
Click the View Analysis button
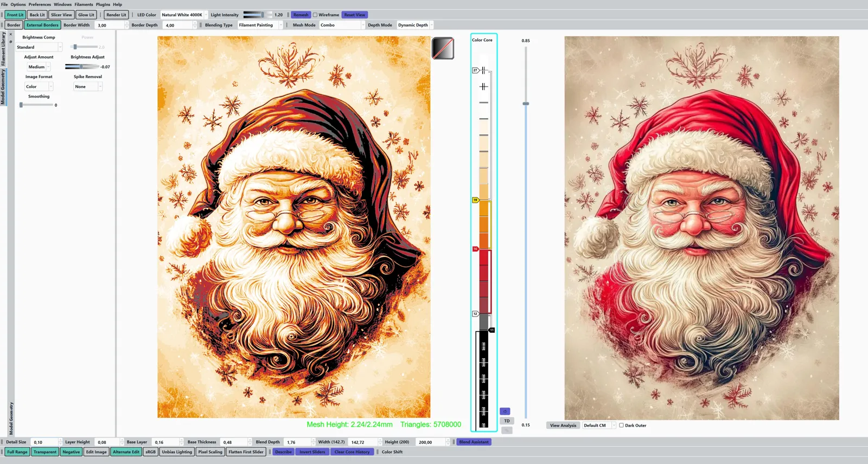pyautogui.click(x=563, y=426)
